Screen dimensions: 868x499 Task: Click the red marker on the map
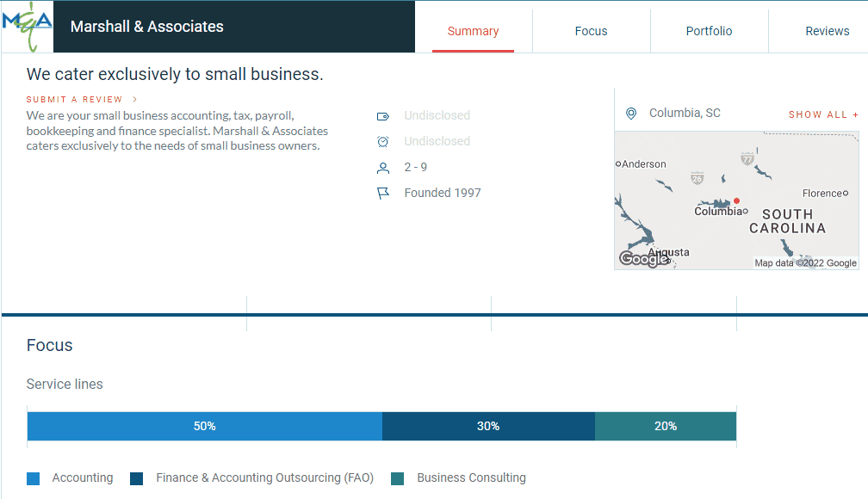738,201
